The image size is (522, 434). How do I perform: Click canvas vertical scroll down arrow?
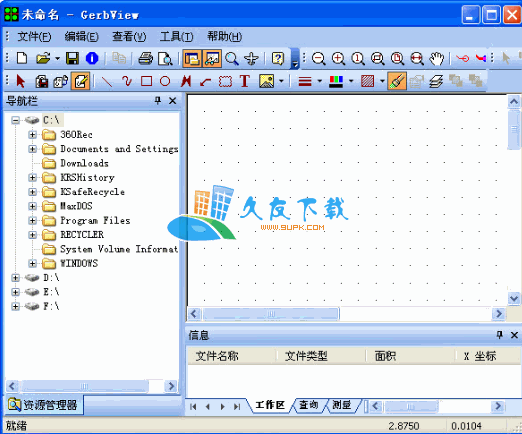514,298
